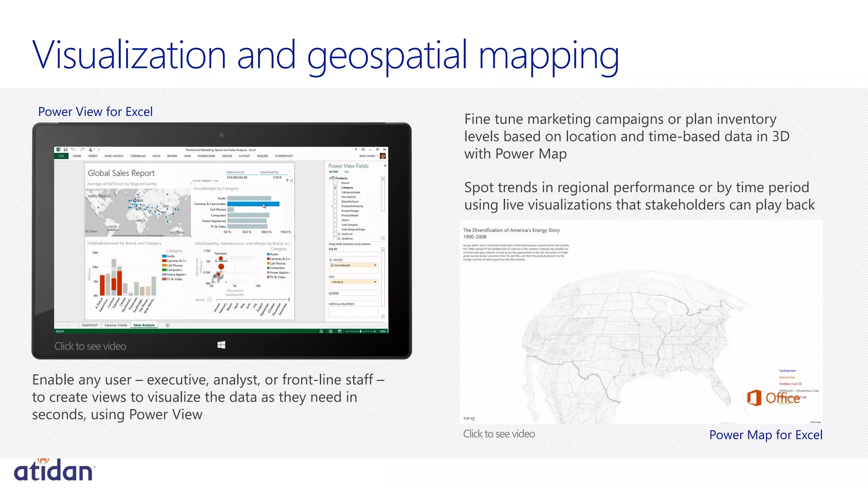868x488 pixels.
Task: Click the next sheet navigation arrow
Action: tap(68, 325)
